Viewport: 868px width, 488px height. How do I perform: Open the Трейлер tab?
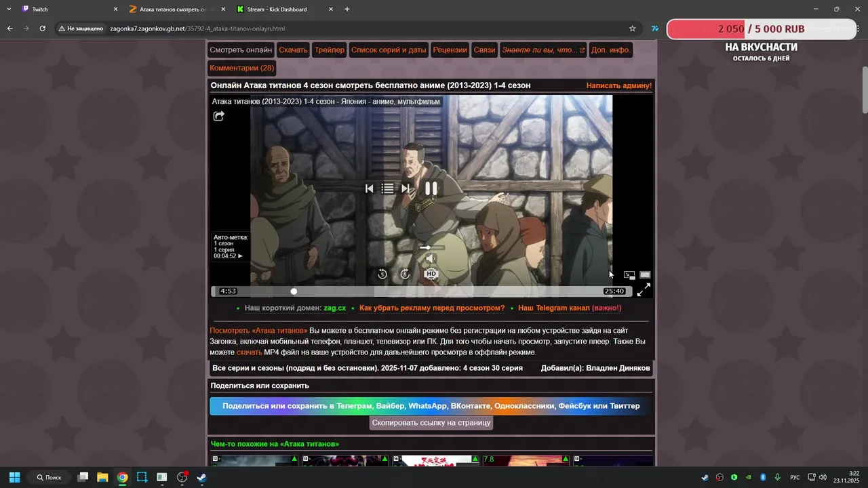tap(330, 50)
